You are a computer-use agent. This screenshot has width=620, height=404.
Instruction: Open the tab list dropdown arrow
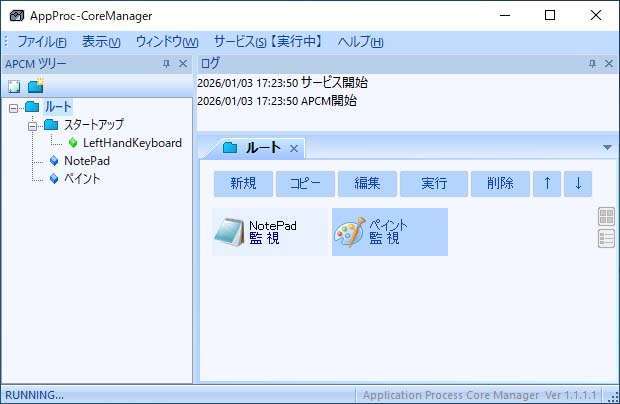(x=607, y=148)
